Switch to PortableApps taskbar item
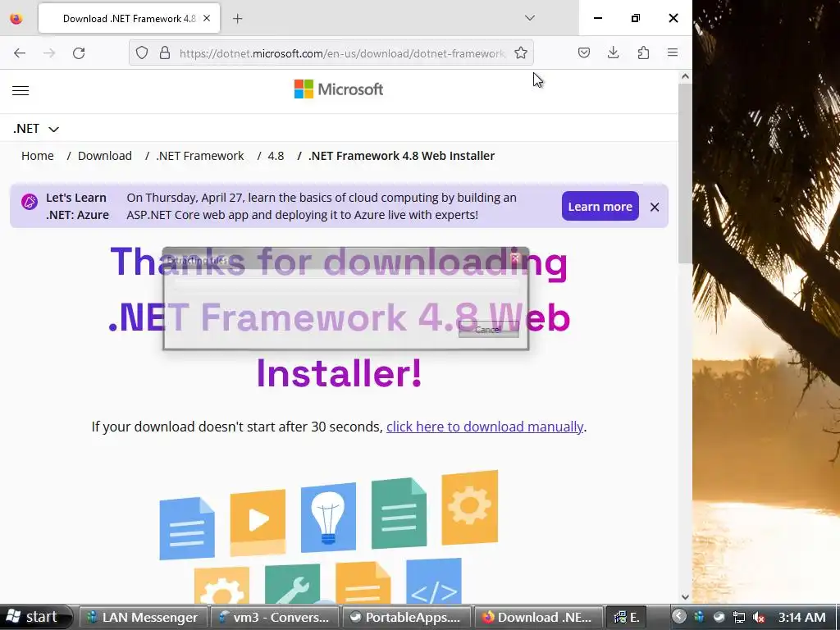 (x=407, y=618)
